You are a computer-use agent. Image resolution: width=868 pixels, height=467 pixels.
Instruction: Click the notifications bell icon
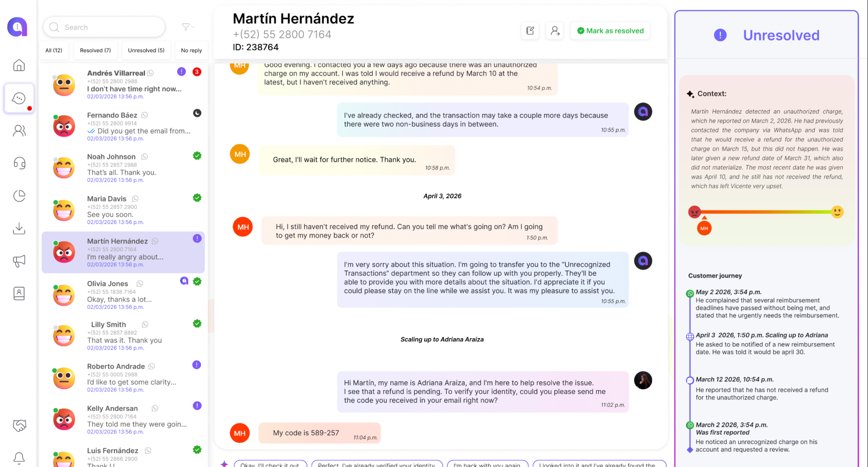pos(19,458)
